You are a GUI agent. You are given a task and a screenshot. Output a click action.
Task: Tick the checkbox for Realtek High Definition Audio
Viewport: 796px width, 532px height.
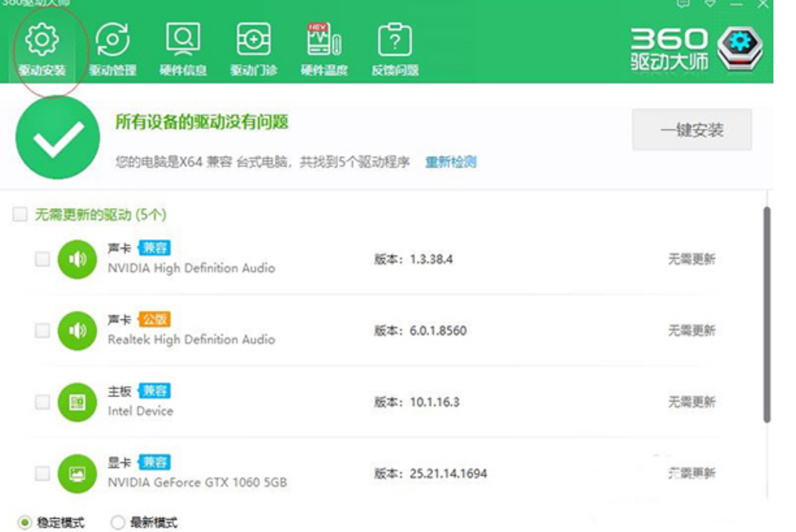42,330
